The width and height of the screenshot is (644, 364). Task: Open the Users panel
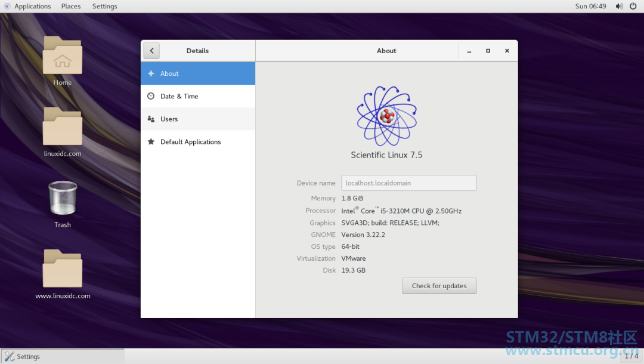click(x=198, y=119)
